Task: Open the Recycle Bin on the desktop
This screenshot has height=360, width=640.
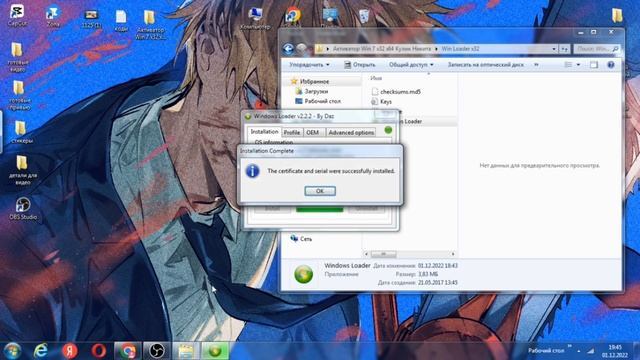Action: click(x=364, y=16)
